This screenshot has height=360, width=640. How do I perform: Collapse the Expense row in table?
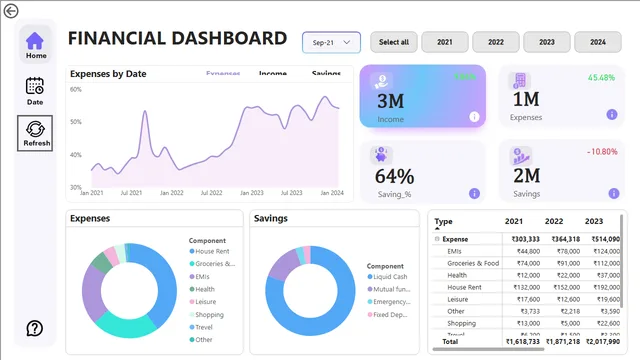[x=437, y=239]
